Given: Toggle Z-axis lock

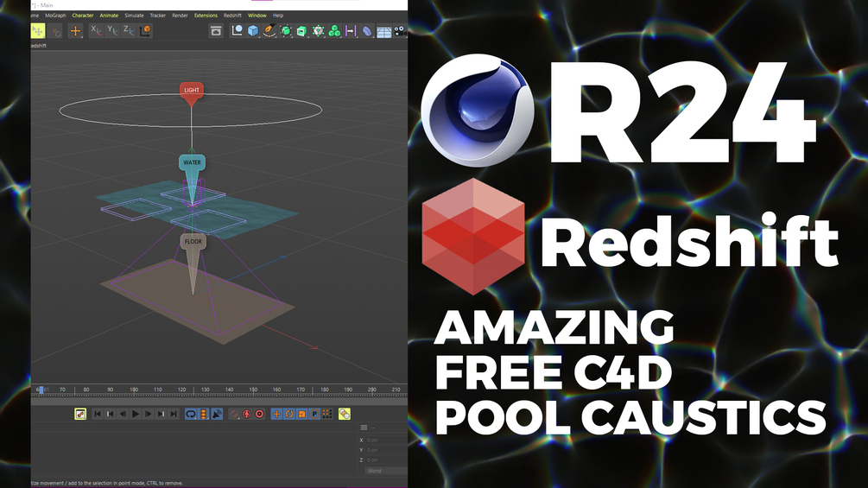Looking at the screenshot, I should click(129, 30).
